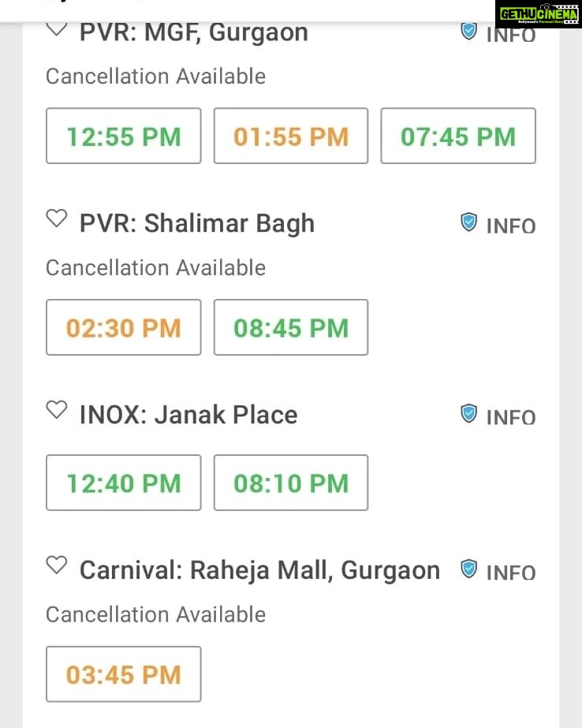Click shield icon beside Shalimar Bagh INFO
Image resolution: width=582 pixels, height=728 pixels.
click(468, 222)
